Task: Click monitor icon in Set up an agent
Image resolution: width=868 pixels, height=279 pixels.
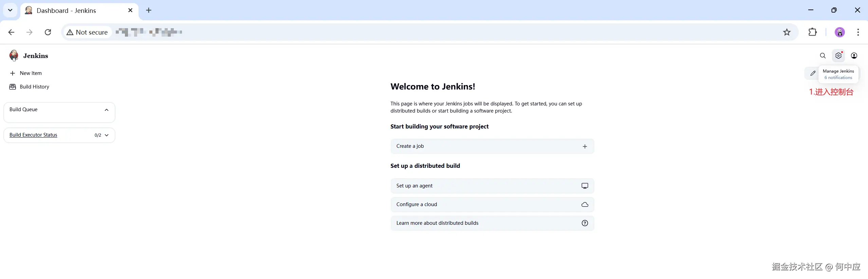Action: 585,186
